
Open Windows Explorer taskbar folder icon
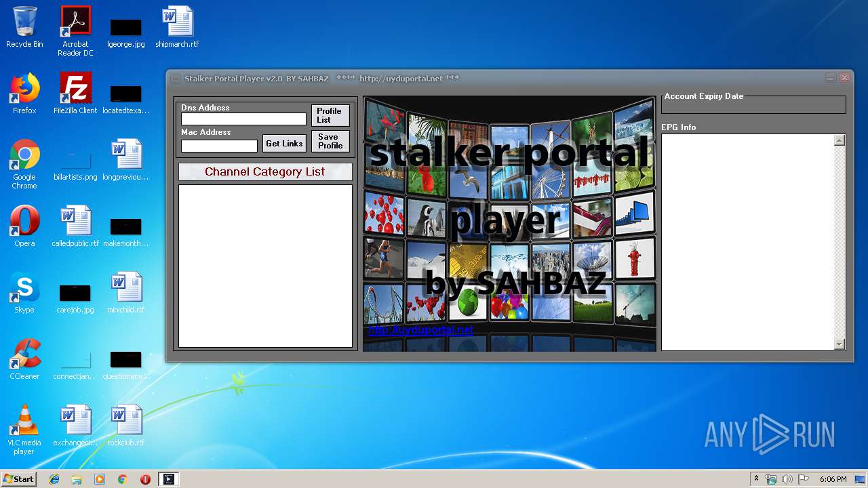point(77,479)
